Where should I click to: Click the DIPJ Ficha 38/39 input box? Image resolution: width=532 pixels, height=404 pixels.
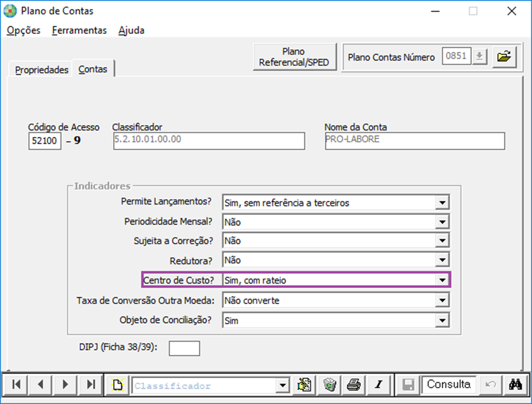click(x=184, y=348)
